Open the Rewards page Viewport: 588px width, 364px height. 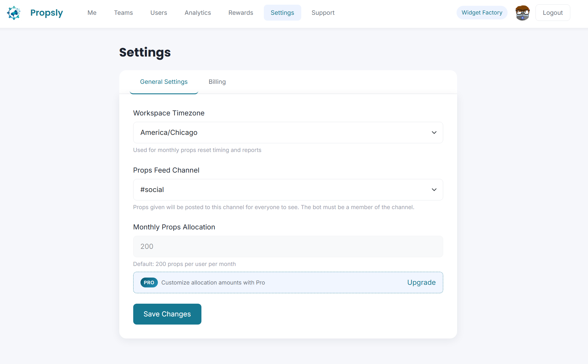[241, 12]
